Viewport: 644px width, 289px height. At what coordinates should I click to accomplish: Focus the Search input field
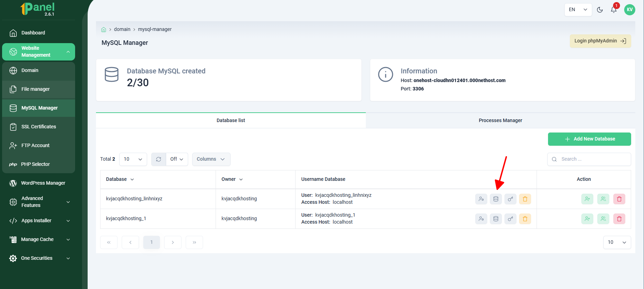point(589,159)
